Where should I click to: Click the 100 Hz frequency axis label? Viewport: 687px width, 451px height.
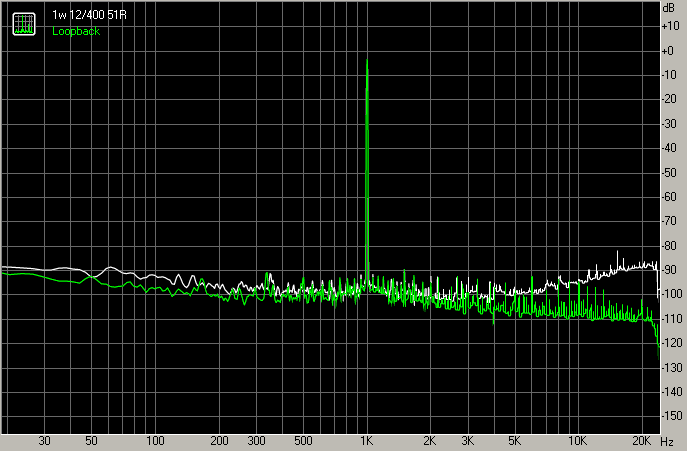[155, 441]
